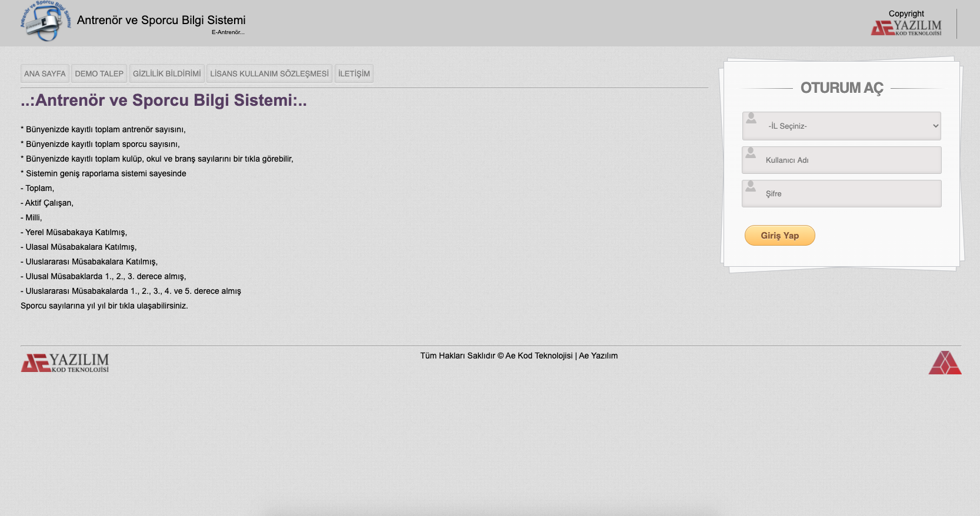Viewport: 980px width, 516px height.
Task: Click the line about kulüp, okul ve branş sayılarını
Action: pyautogui.click(x=157, y=159)
